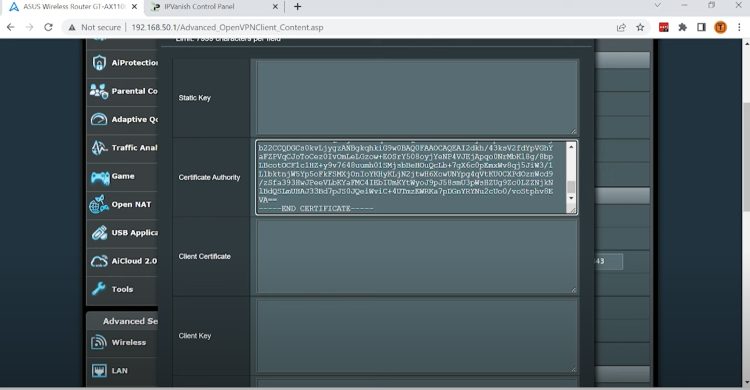
Task: Click the Static Key label
Action: [x=195, y=98]
